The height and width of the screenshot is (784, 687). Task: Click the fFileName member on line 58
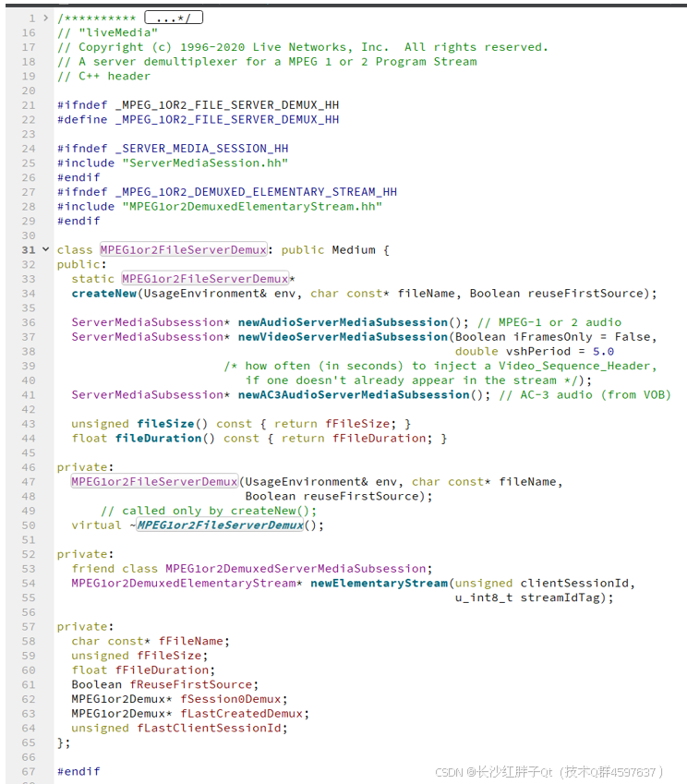click(190, 642)
